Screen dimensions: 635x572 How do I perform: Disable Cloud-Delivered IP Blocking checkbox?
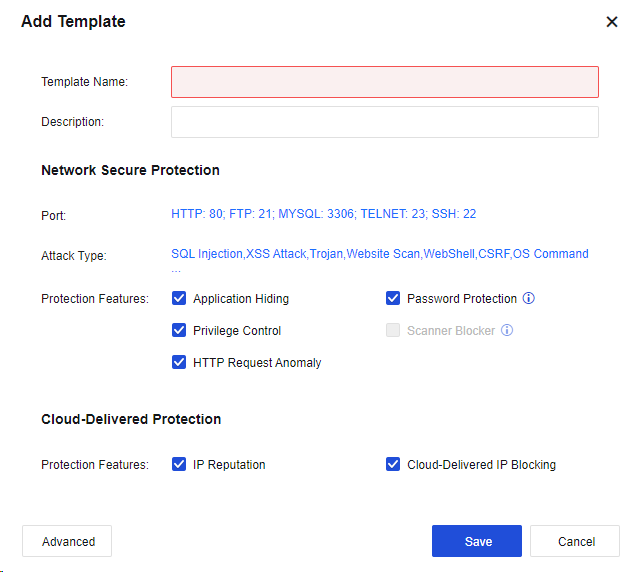coord(393,464)
